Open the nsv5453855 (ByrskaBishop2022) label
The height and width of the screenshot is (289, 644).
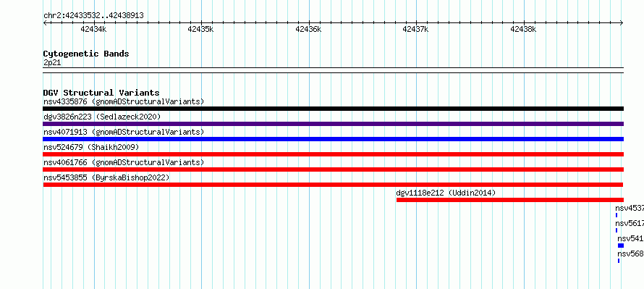[x=106, y=177]
